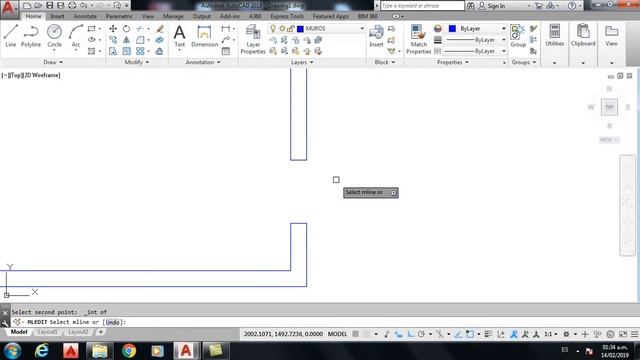Open the MUROS layer dropdown
This screenshot has height=360, width=640.
(x=362, y=29)
